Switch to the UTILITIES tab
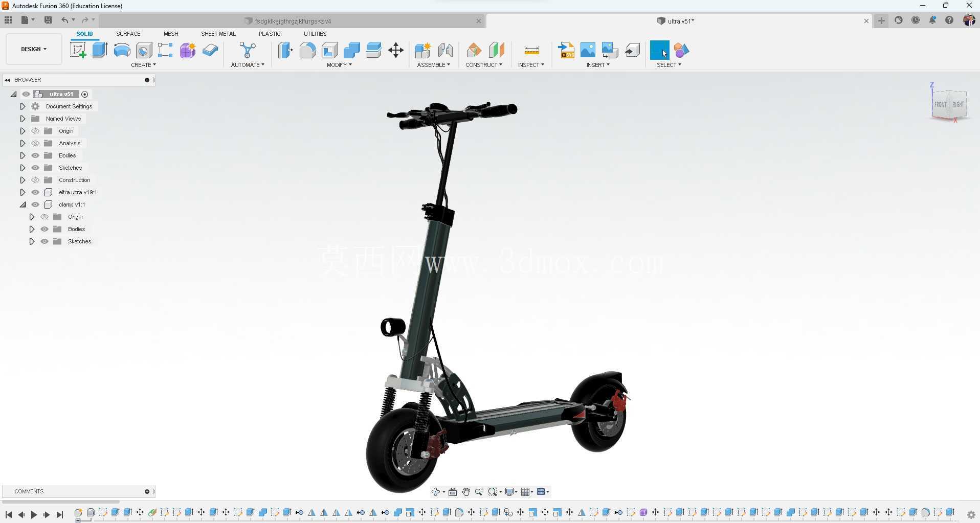Screen dimensions: 980x523 point(315,34)
